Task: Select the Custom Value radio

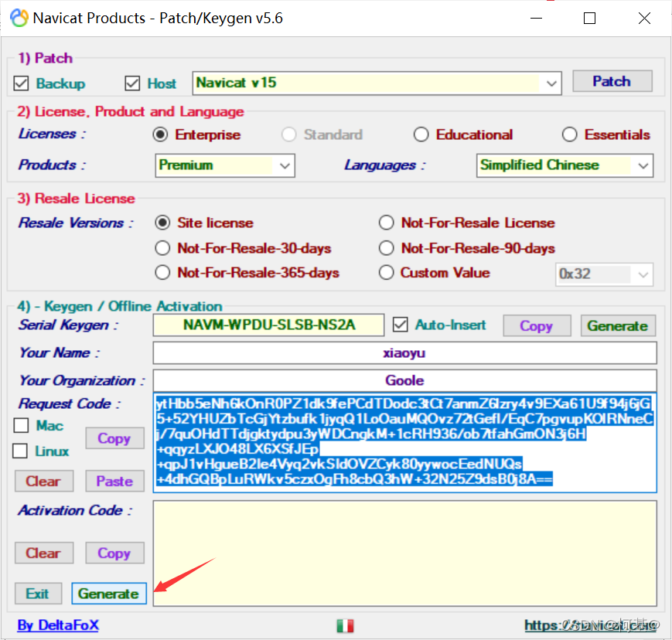Action: tap(386, 272)
